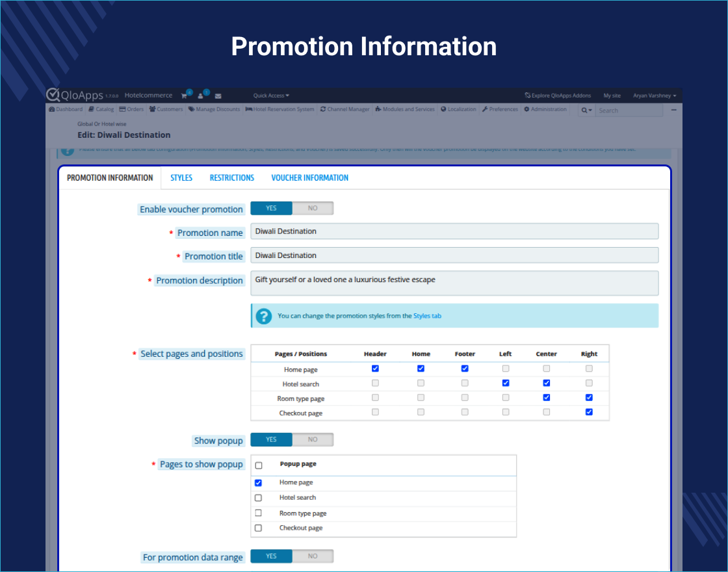Image resolution: width=728 pixels, height=572 pixels.
Task: Toggle the Popup page select-all checkbox
Action: [x=259, y=465]
